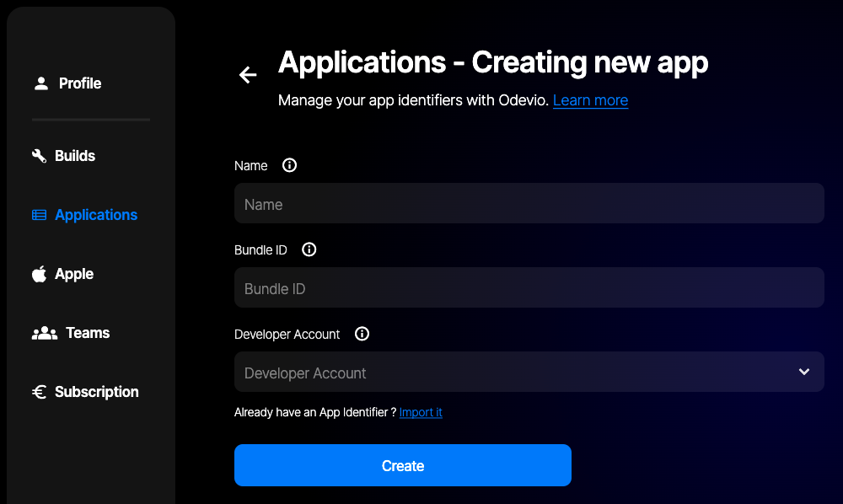Click the person icon next to Profile
Viewport: 843px width, 504px height.
click(40, 83)
